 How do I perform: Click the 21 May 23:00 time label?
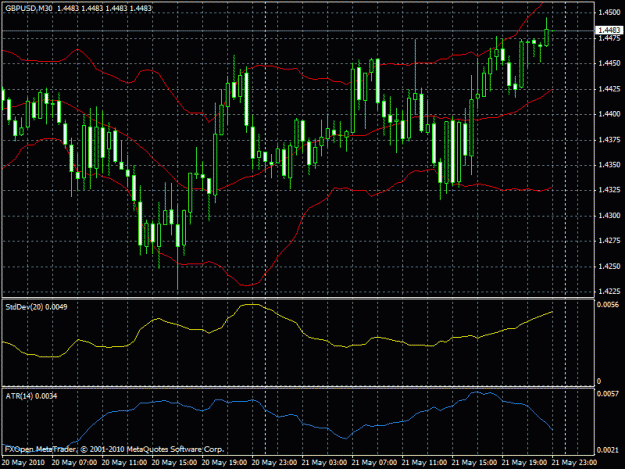click(x=574, y=463)
